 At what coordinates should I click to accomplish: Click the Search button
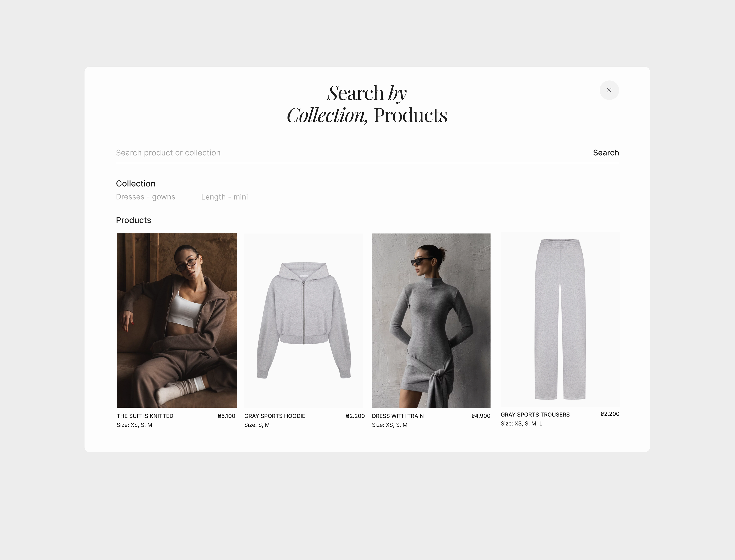(x=606, y=153)
